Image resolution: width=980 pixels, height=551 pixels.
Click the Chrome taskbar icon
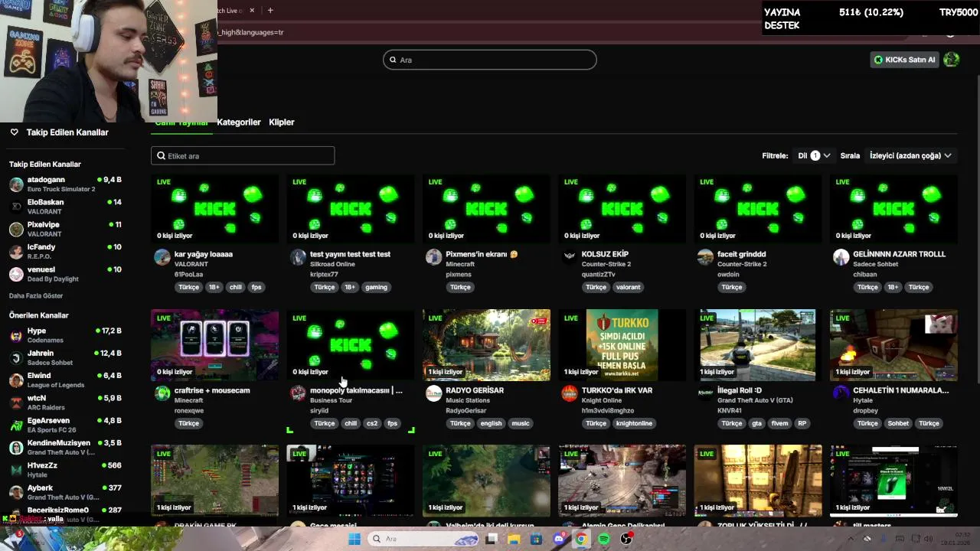(581, 539)
